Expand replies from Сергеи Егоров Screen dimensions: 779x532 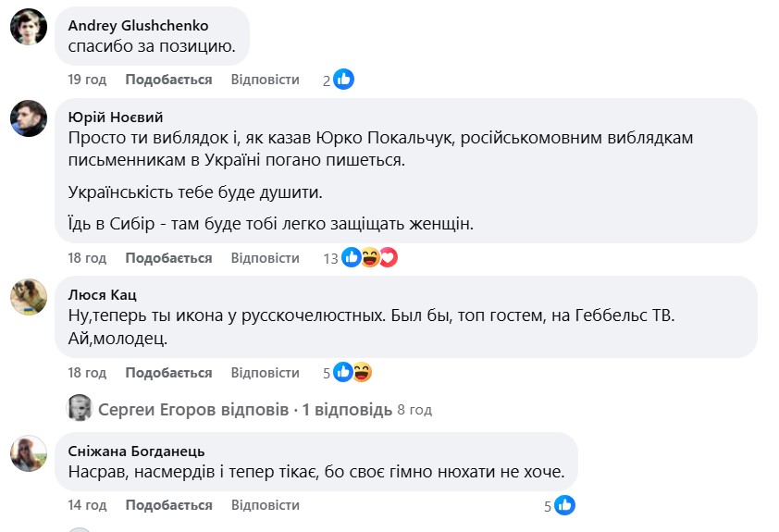(x=245, y=409)
